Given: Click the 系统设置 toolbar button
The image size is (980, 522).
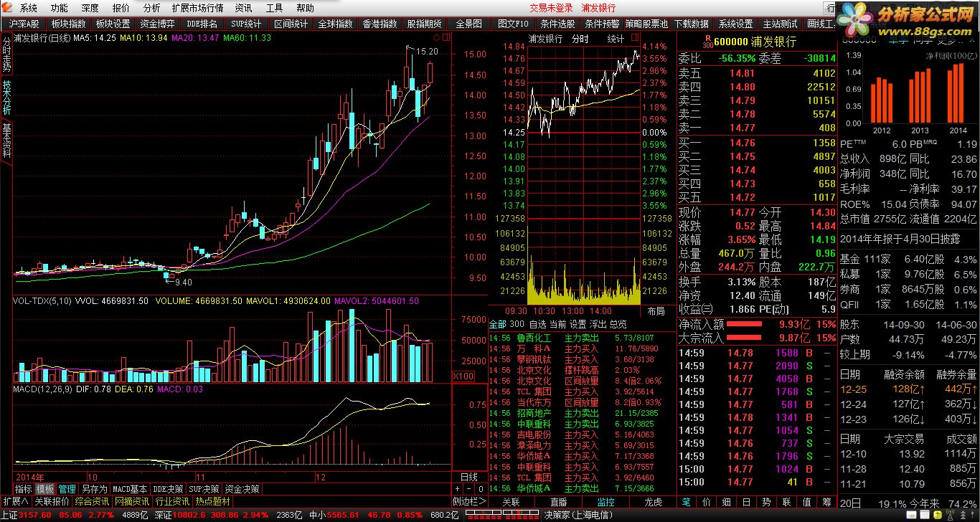Looking at the screenshot, I should click(736, 24).
